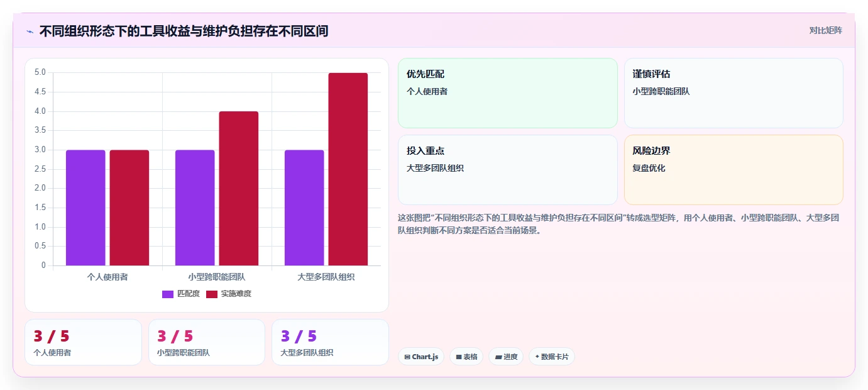The width and height of the screenshot is (868, 390).
Task: Click 小型跨职能团队 text inside 谨慎评估 card
Action: (x=661, y=91)
